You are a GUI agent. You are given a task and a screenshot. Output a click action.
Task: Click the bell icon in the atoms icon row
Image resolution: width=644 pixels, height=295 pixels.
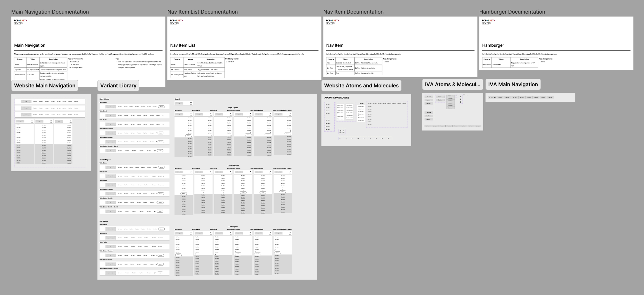pos(352,138)
